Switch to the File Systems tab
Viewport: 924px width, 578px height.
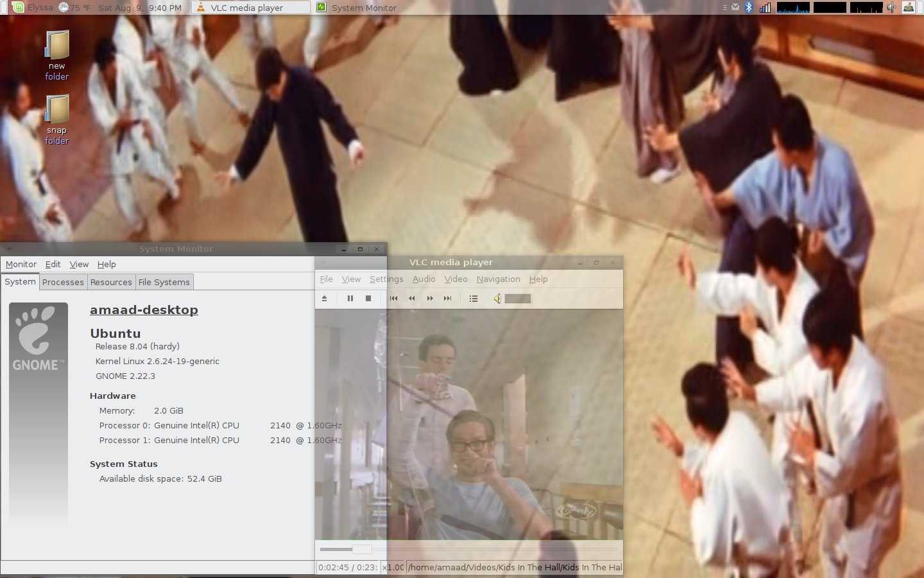pyautogui.click(x=164, y=283)
